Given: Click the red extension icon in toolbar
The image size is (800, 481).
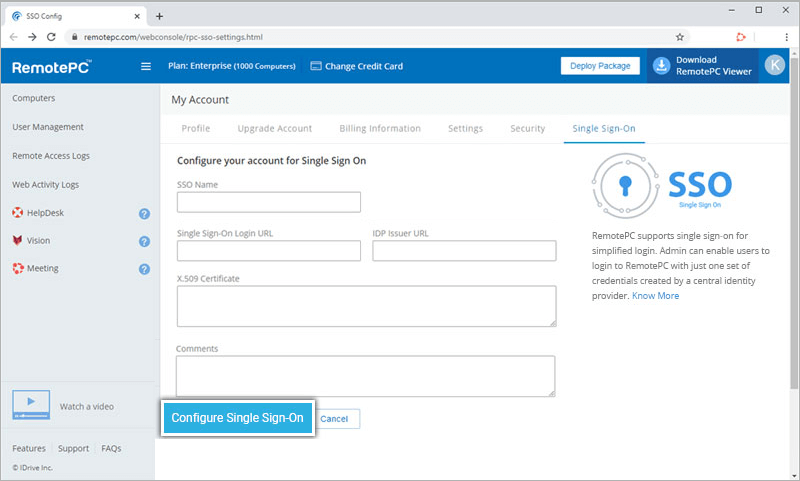Looking at the screenshot, I should (x=741, y=37).
